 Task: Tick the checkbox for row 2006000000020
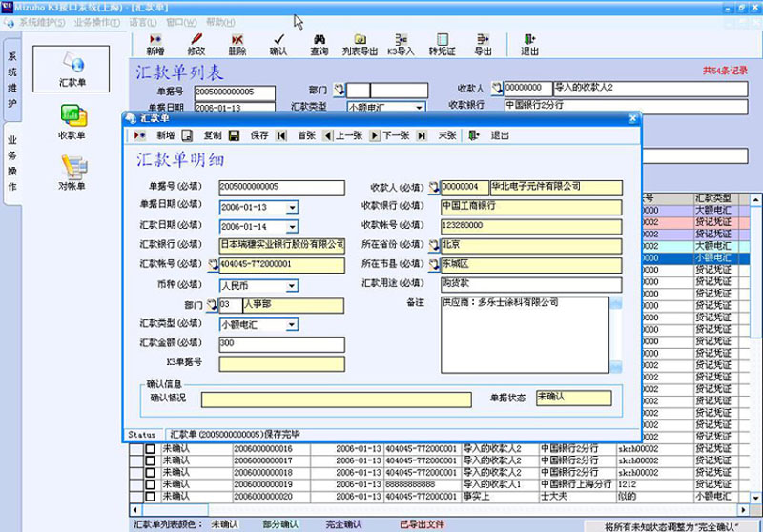149,496
